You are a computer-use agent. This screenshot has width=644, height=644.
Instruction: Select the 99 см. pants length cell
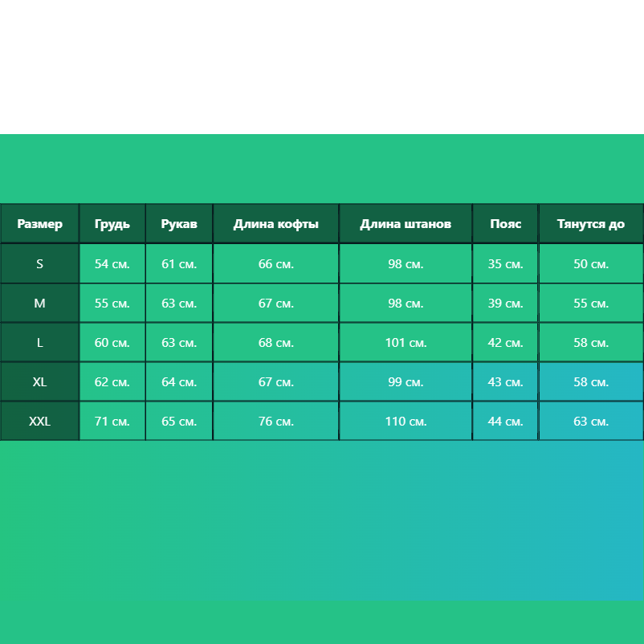click(406, 382)
